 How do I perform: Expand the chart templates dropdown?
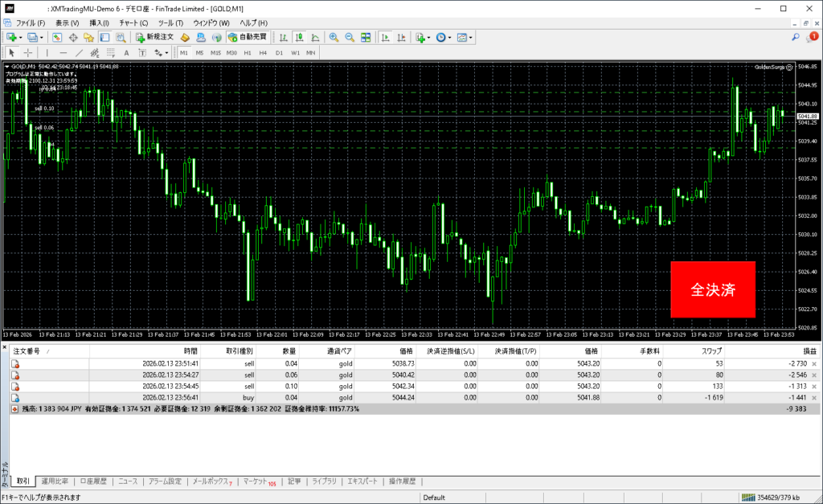click(x=471, y=37)
